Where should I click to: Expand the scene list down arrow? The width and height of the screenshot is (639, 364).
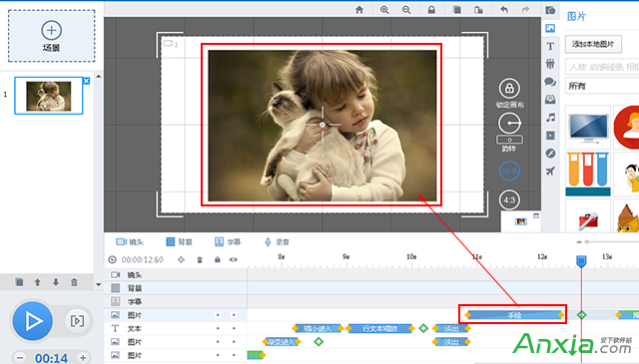pos(98,284)
